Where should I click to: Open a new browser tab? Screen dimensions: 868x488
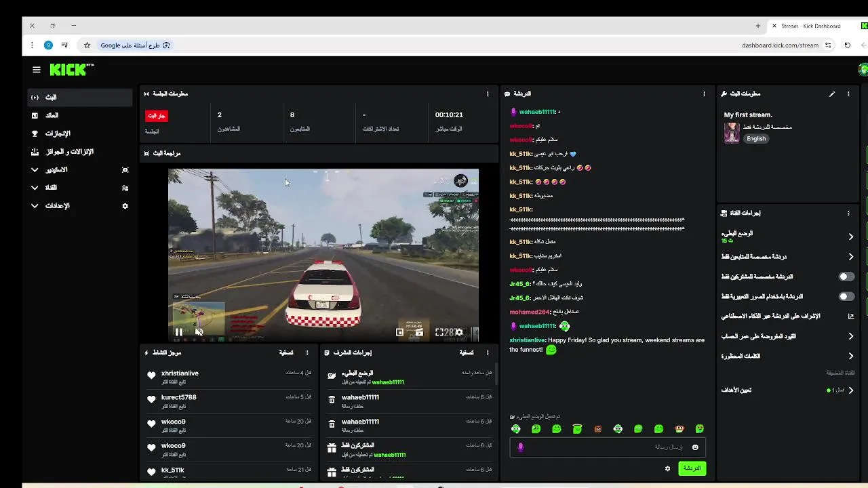[757, 26]
